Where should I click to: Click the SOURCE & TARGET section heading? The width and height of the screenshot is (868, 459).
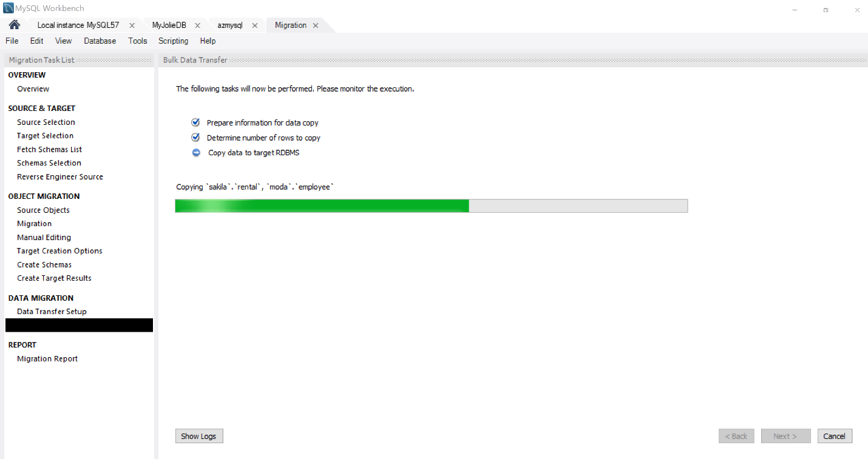(x=42, y=109)
